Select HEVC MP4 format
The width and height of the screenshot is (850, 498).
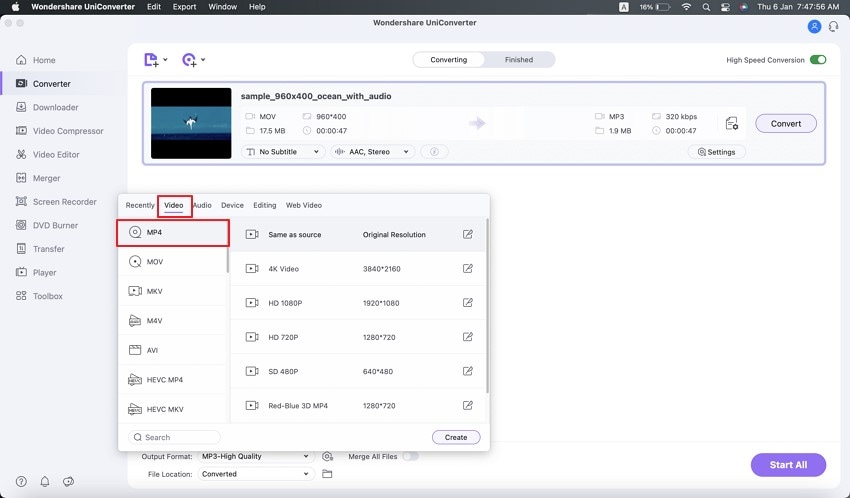tap(173, 380)
